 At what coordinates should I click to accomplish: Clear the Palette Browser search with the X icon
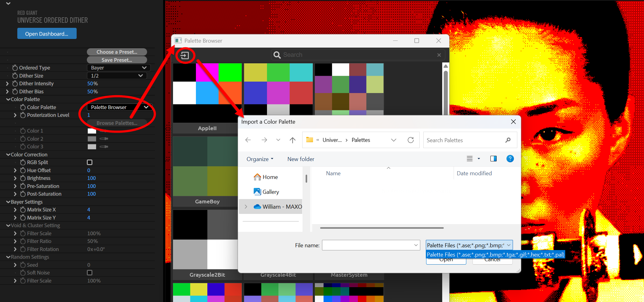tap(439, 55)
